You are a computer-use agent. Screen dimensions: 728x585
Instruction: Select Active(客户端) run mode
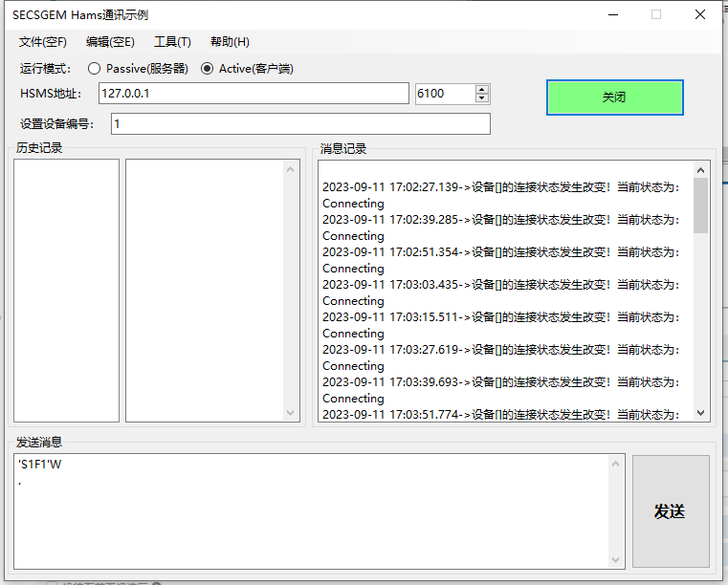(x=247, y=69)
